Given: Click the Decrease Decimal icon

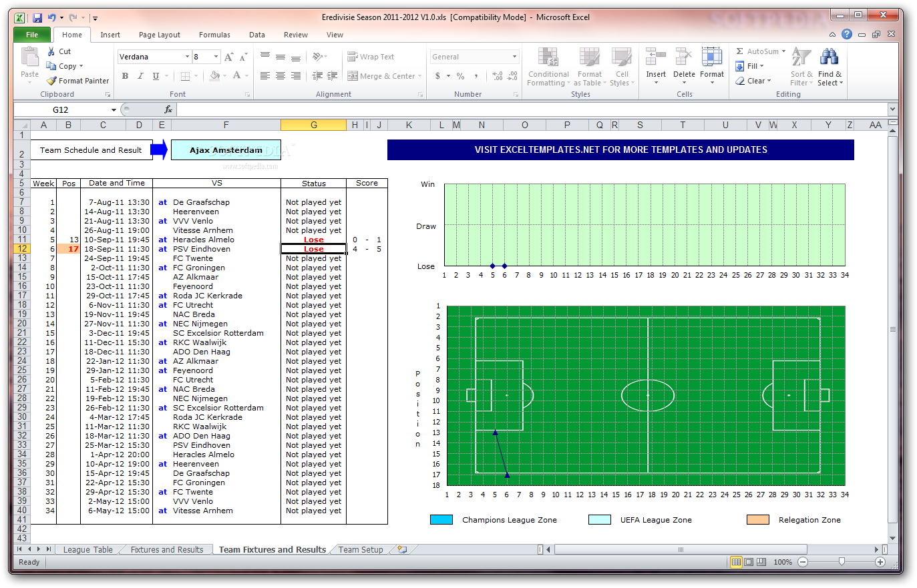Looking at the screenshot, I should 513,76.
